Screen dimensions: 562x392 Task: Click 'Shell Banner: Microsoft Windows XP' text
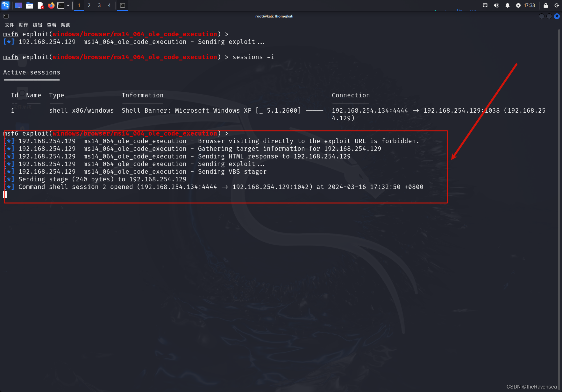coord(187,110)
